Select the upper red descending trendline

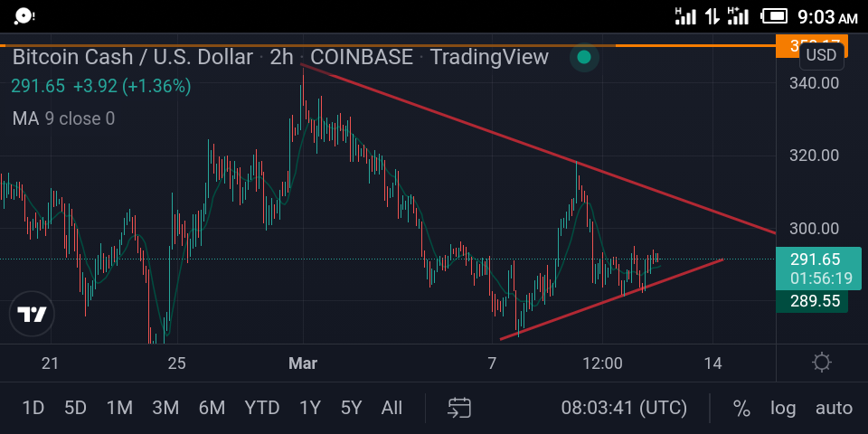coord(538,149)
